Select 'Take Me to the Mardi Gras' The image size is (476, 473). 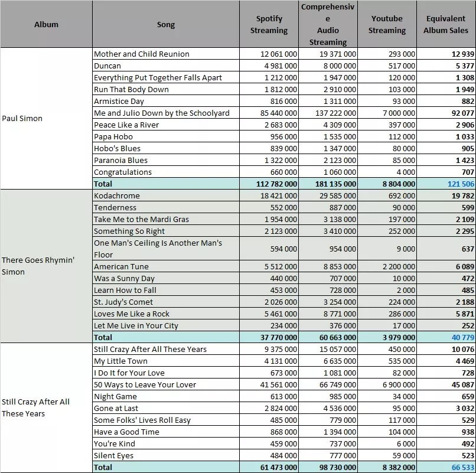(166, 219)
